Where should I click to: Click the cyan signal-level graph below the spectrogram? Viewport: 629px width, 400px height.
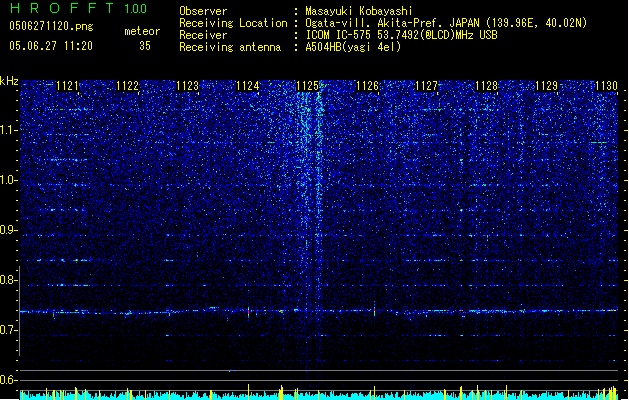coord(319,394)
